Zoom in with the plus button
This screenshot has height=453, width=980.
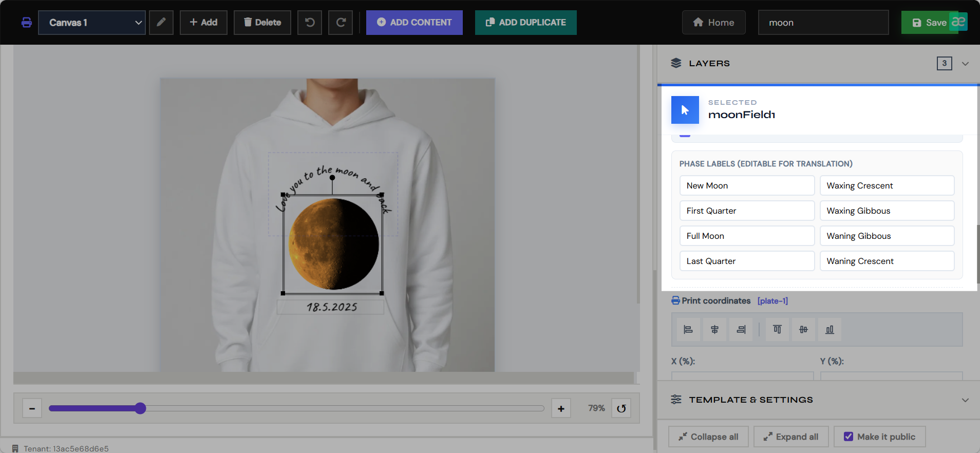pos(561,408)
